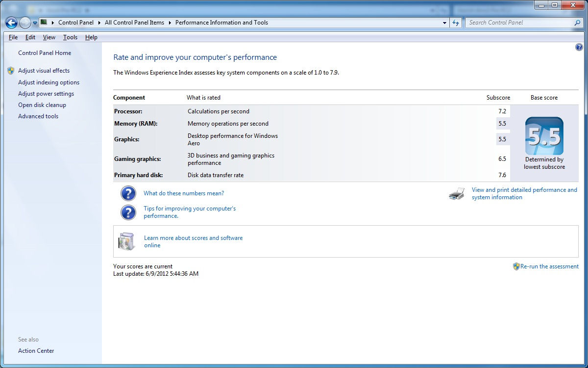Open the Edit menu
The image size is (588, 368).
30,37
